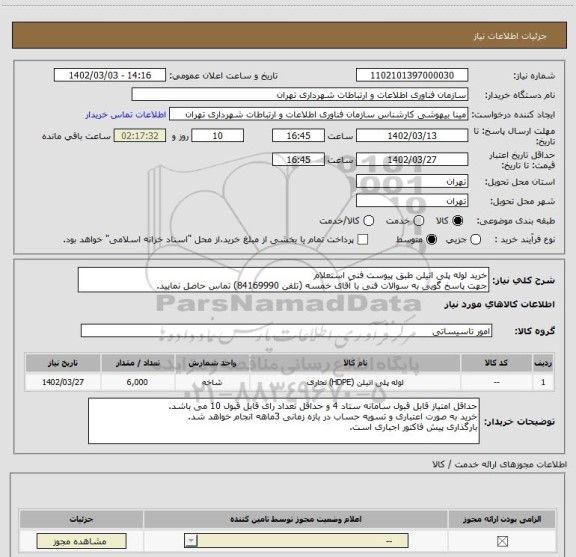
Task: Open the license status dropdown arrow
Action: coord(191,541)
